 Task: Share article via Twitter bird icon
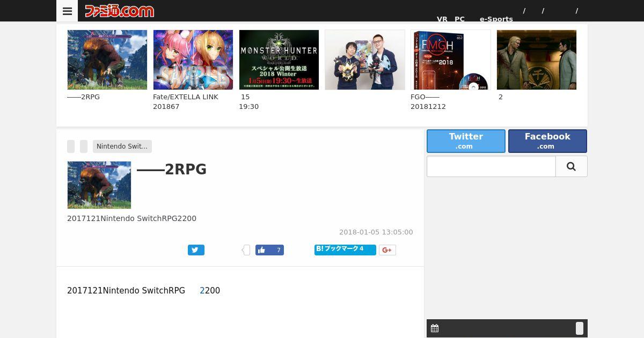[x=196, y=250]
